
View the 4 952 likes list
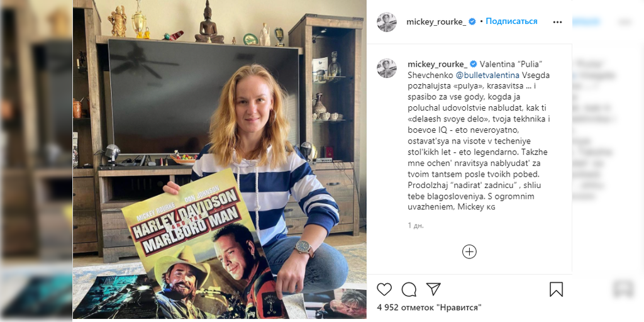[x=429, y=307]
